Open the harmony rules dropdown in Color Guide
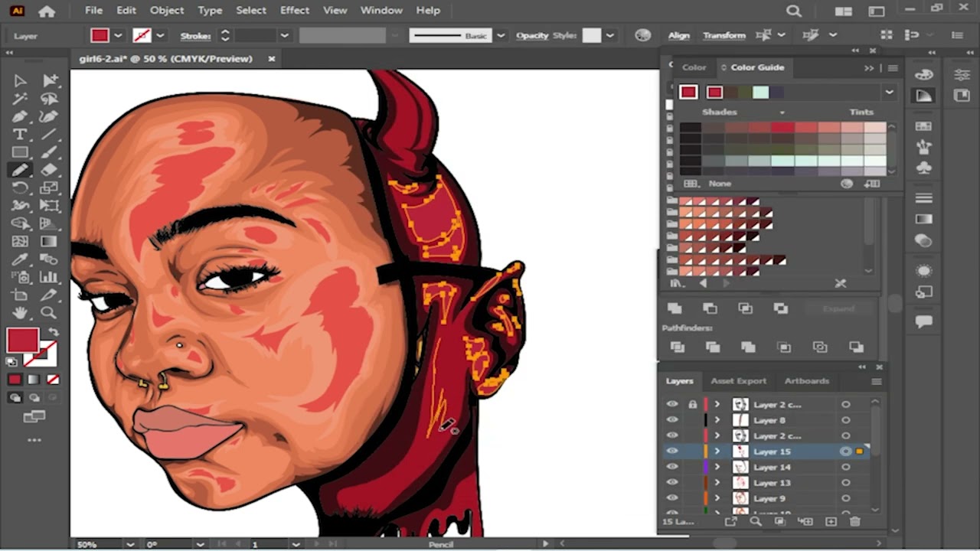980x551 pixels. (x=889, y=92)
